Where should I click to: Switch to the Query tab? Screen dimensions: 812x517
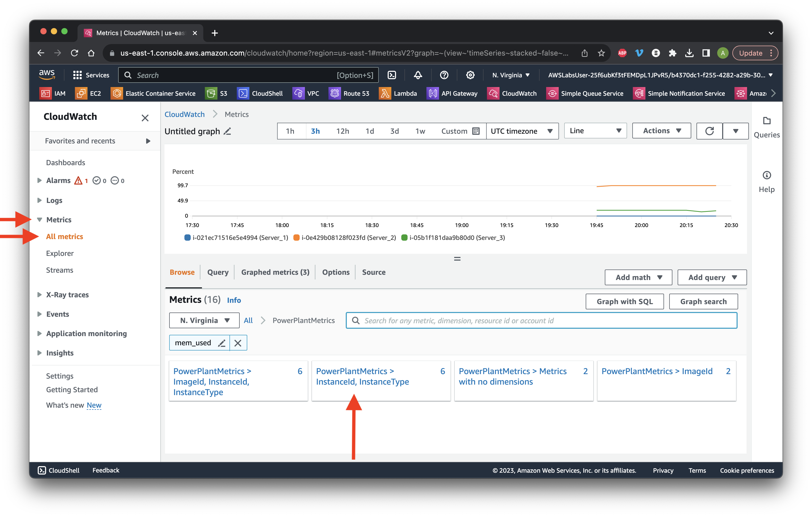(218, 272)
